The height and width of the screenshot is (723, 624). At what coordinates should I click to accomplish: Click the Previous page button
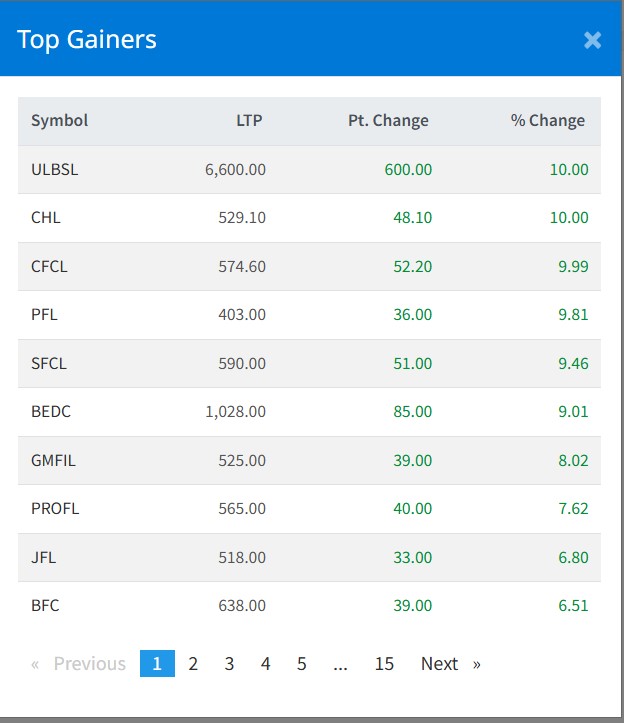click(80, 664)
